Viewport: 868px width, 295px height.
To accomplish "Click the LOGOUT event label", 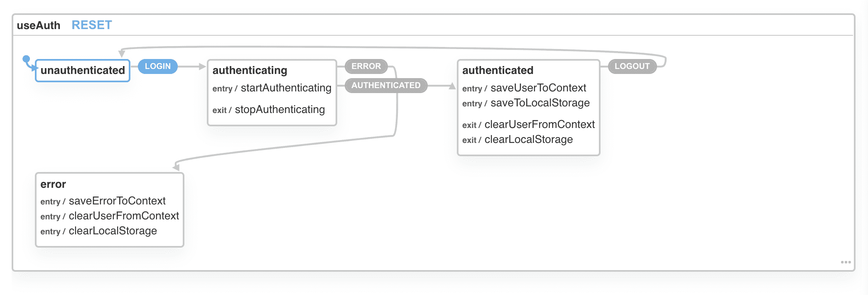I will 632,66.
